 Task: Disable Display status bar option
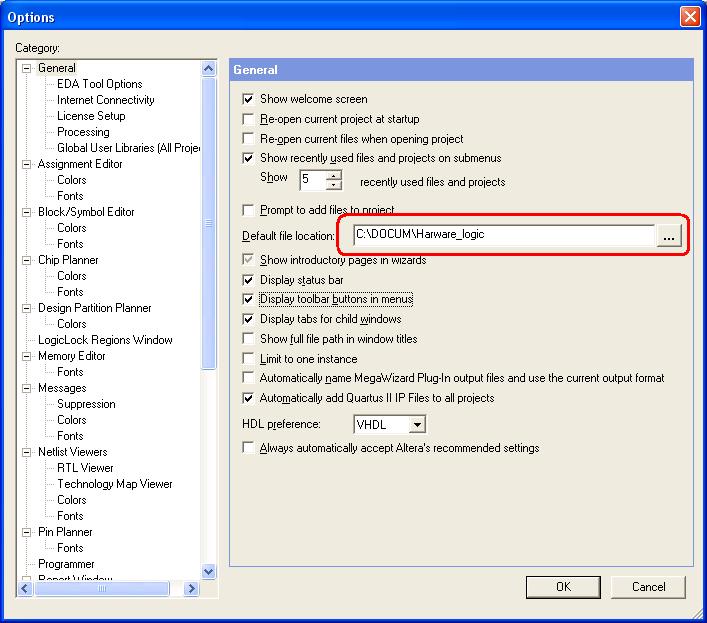pyautogui.click(x=249, y=280)
